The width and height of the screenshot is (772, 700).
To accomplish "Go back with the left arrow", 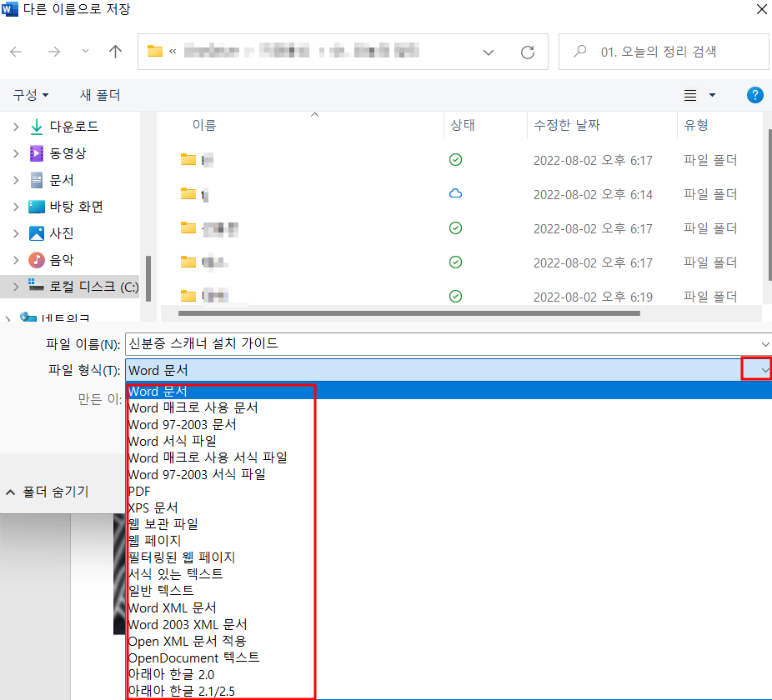I will point(16,52).
